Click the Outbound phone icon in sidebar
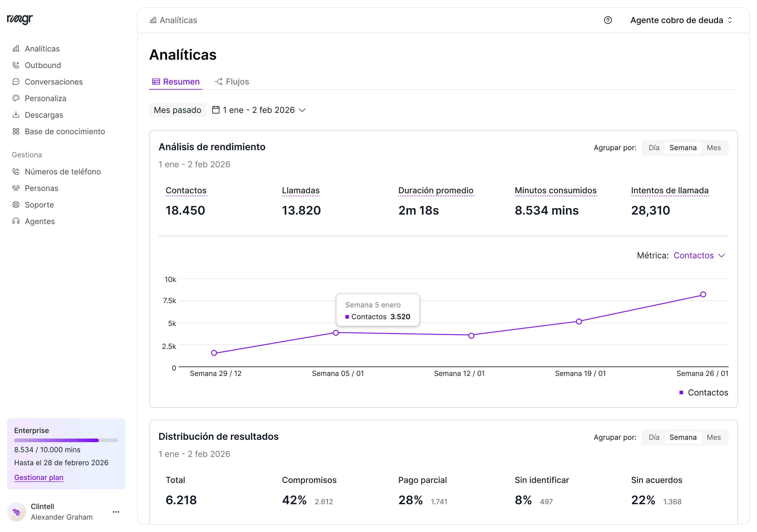This screenshot has width=757, height=532. pyautogui.click(x=16, y=65)
